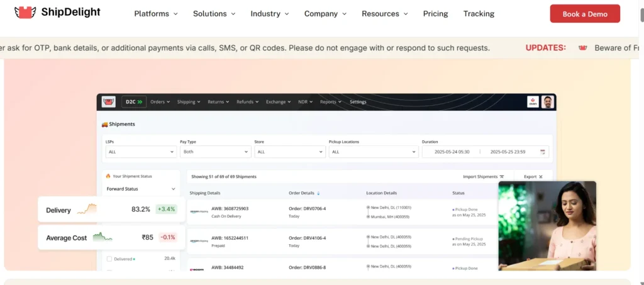Expand the Shipping dashboard menu
The height and width of the screenshot is (285, 644).
point(189,102)
